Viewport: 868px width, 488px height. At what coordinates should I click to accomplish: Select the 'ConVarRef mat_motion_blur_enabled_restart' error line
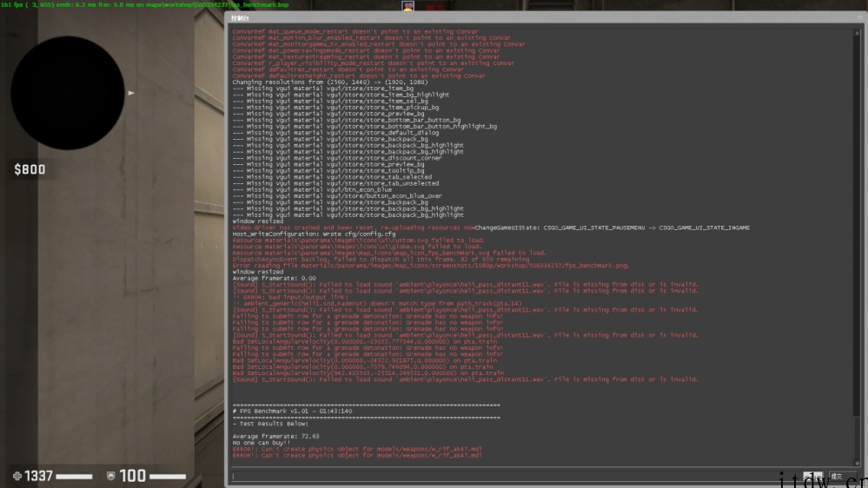(x=372, y=38)
